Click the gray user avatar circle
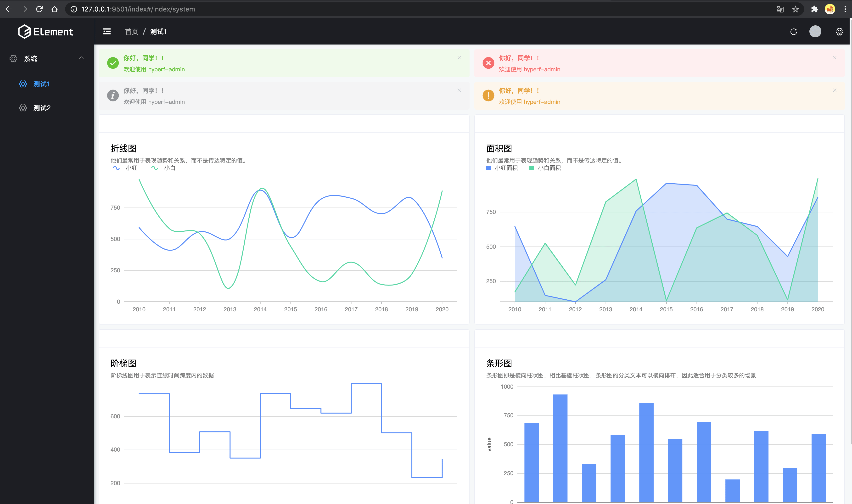 pos(815,32)
